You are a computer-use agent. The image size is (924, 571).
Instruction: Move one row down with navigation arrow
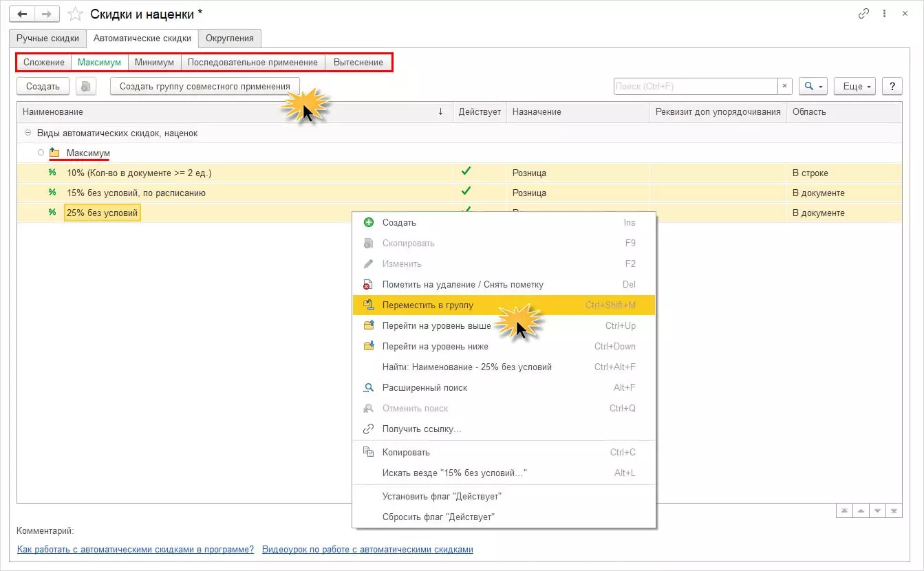(877, 510)
